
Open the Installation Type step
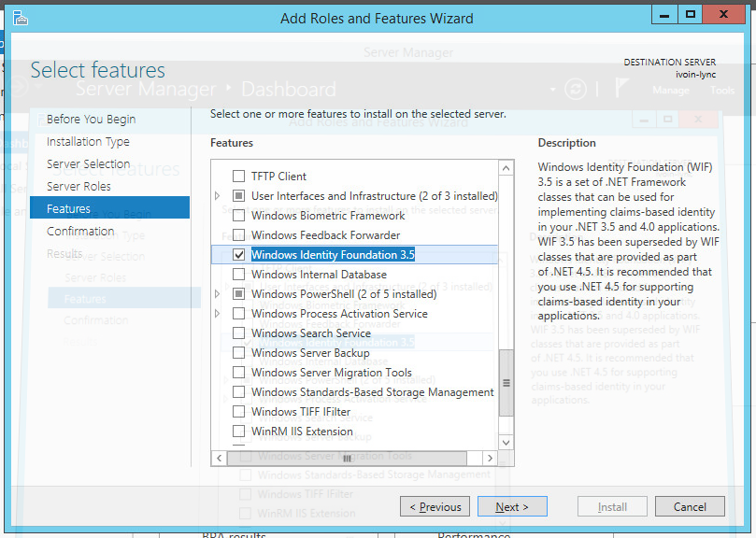tap(88, 142)
